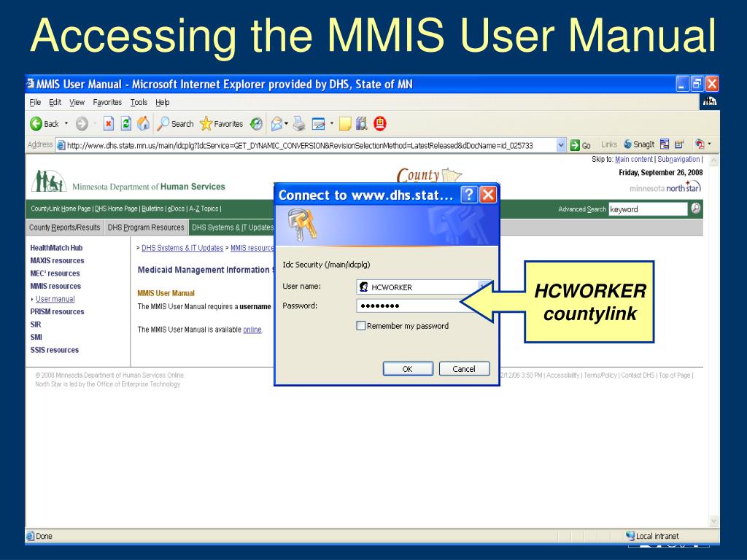Click the Stop loading icon
This screenshot has width=747, height=560.
point(109,124)
